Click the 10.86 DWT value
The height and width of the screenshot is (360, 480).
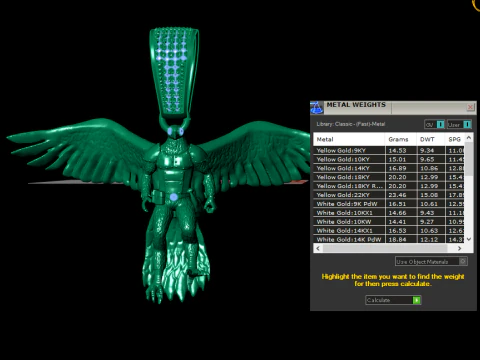(x=429, y=168)
